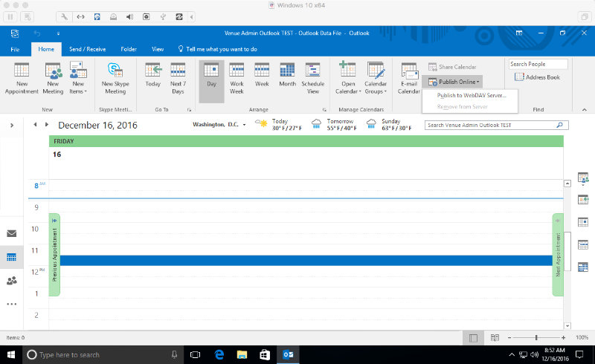Open the Send / Receive tab
This screenshot has width=595, height=364.
pos(87,49)
